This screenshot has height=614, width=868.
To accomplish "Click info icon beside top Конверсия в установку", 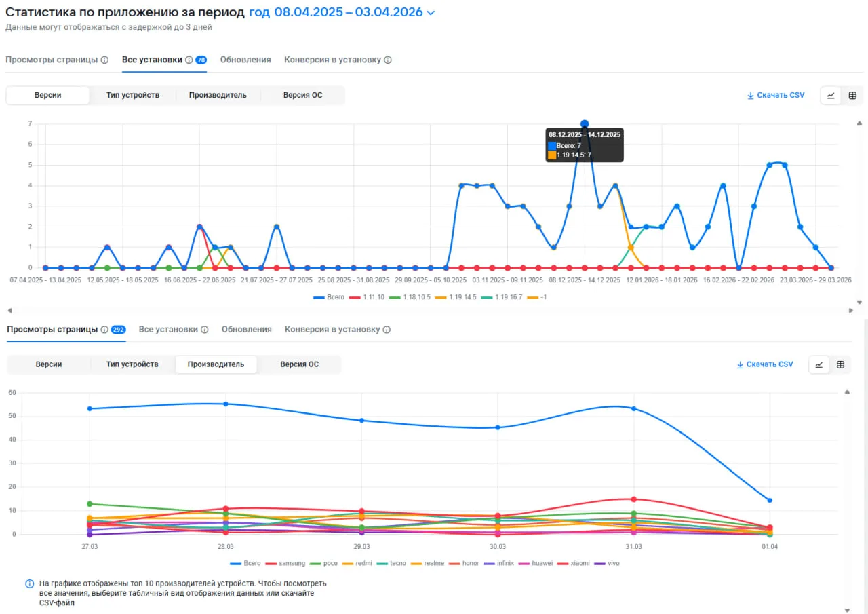I will pos(388,60).
